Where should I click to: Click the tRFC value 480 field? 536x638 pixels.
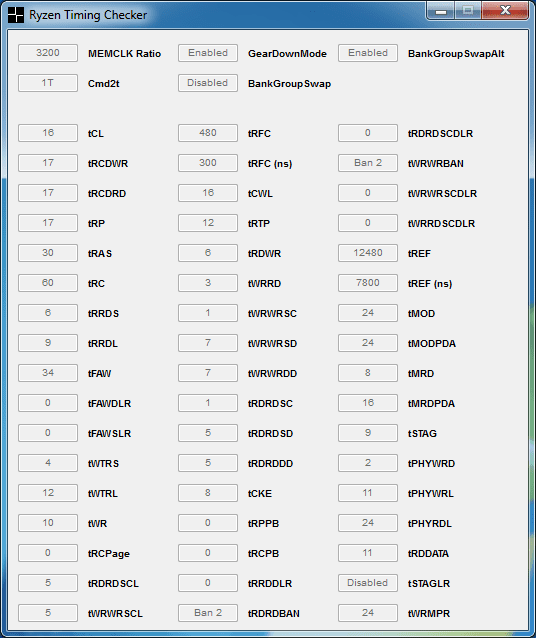click(x=208, y=133)
